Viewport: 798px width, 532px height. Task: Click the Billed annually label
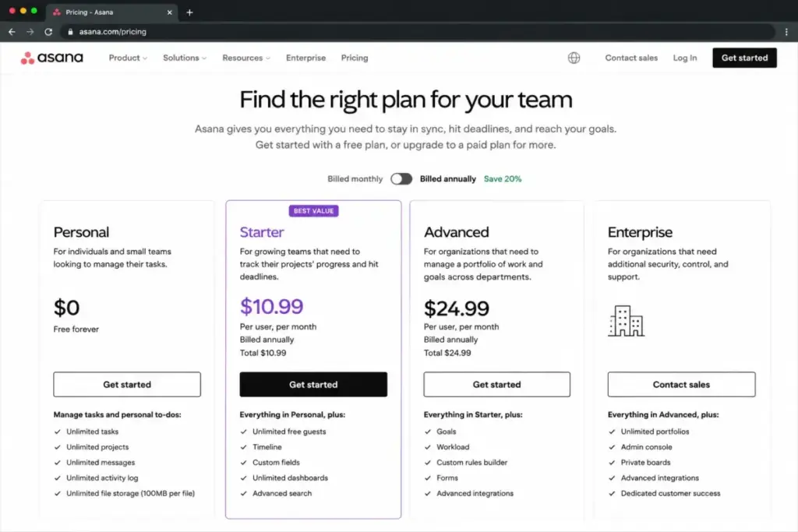[448, 178]
